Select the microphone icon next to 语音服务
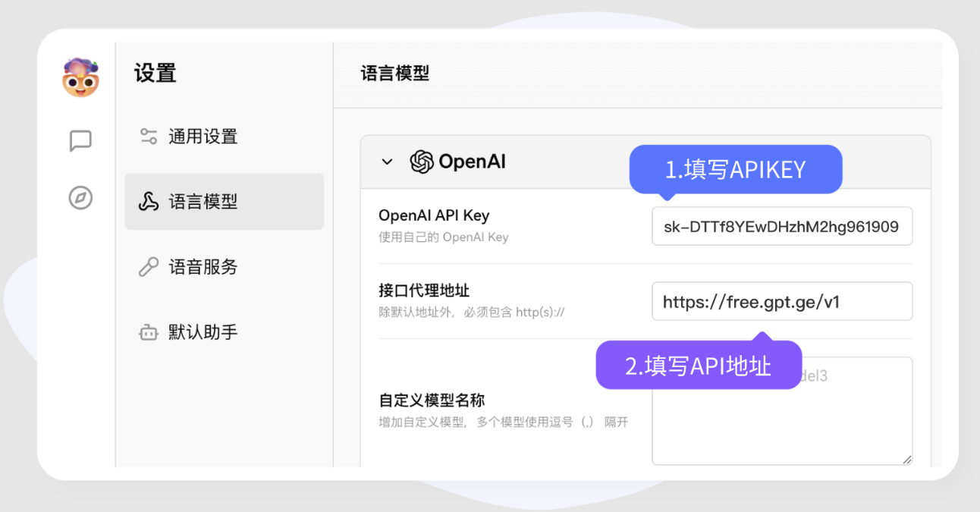Viewport: 980px width, 512px height. pyautogui.click(x=148, y=266)
